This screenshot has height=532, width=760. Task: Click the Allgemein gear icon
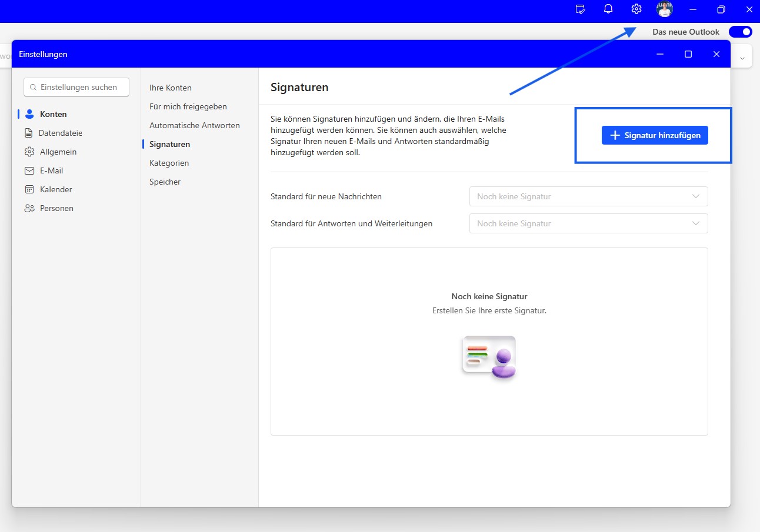(29, 152)
